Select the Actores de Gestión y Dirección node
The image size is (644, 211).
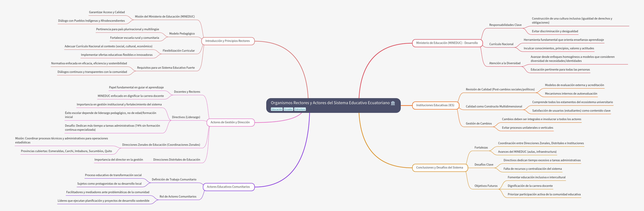click(x=230, y=122)
